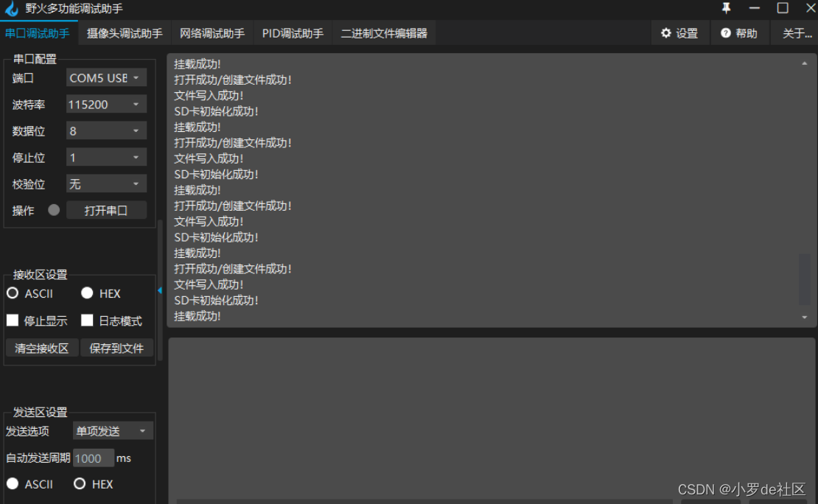This screenshot has height=504, width=818.
Task: Click the serial port status indicator circle
Action: [x=52, y=210]
